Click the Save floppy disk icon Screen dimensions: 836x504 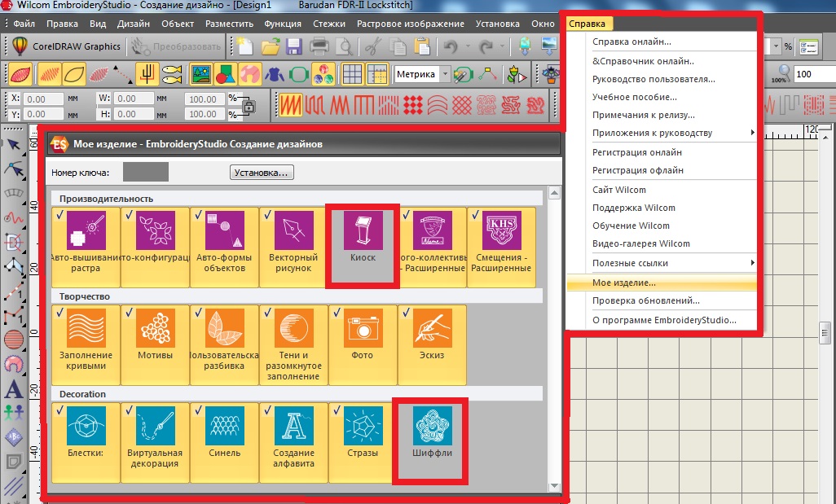coord(294,46)
